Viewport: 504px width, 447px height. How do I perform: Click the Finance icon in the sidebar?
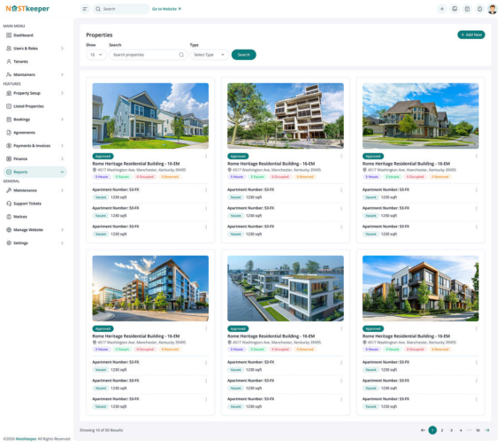(9, 159)
